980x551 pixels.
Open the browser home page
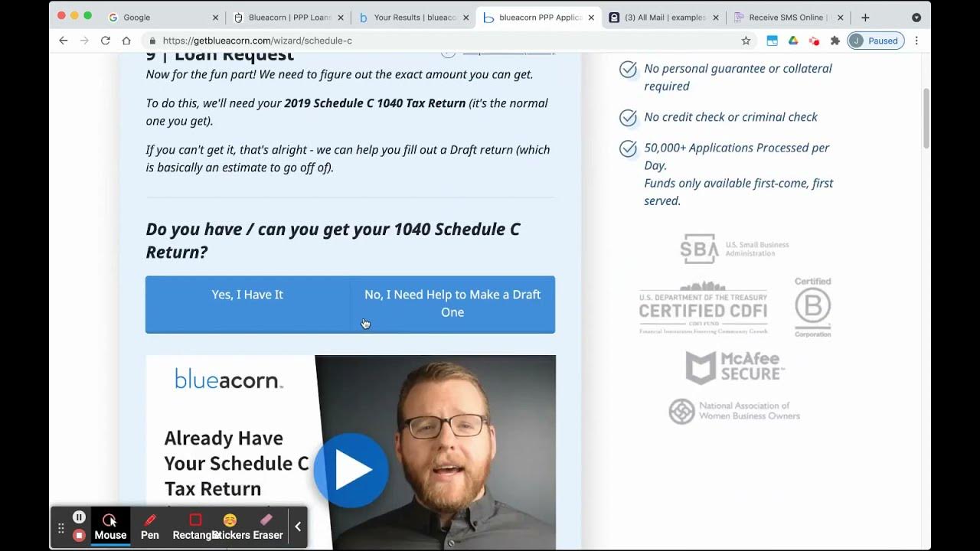[x=126, y=41]
